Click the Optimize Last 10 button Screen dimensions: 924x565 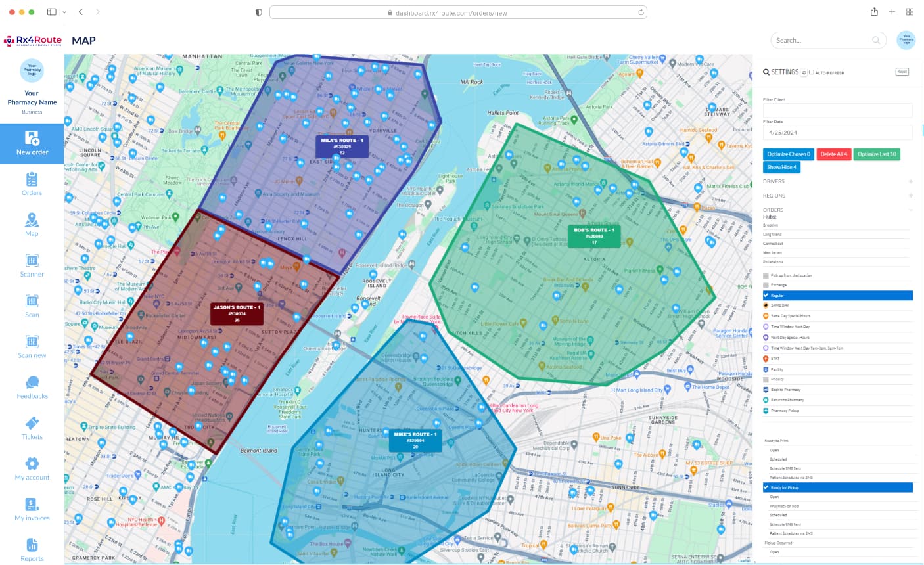tap(877, 154)
